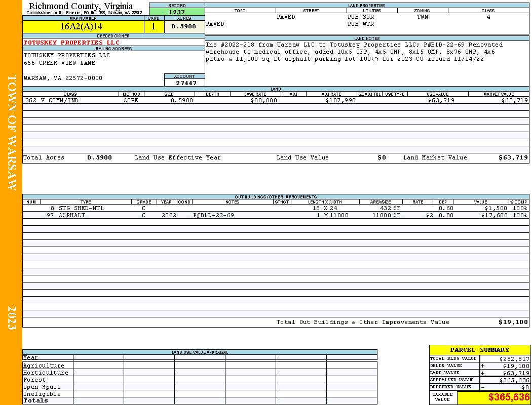
Task: Click total bldg value $282,817
Action: pos(514,359)
